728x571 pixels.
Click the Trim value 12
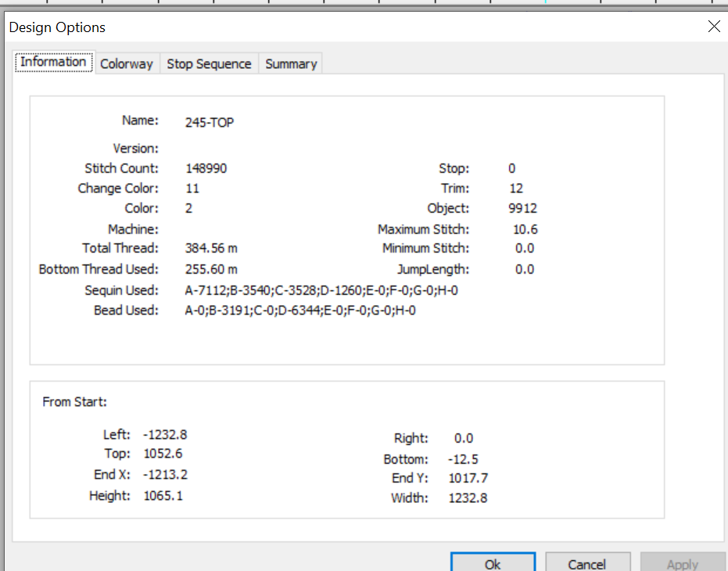[x=516, y=189]
